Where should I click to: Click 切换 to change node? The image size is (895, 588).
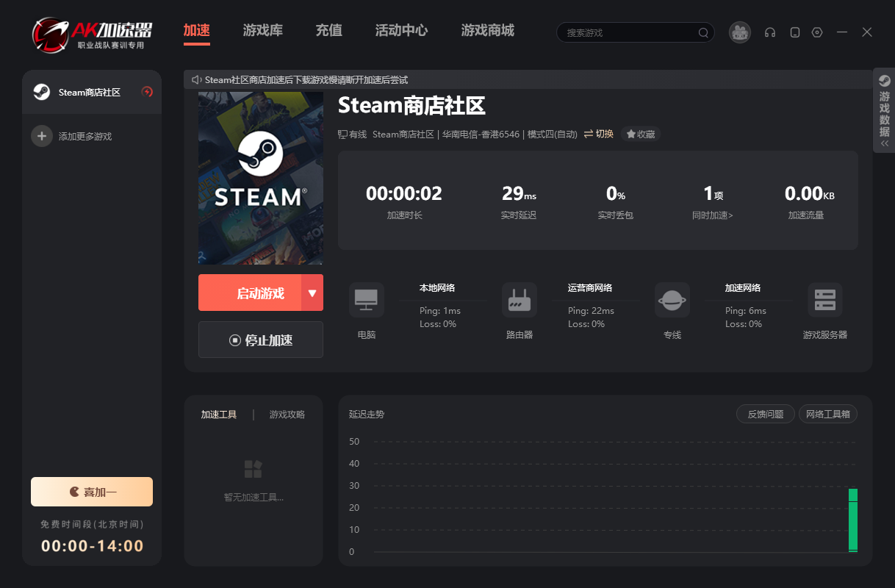599,134
